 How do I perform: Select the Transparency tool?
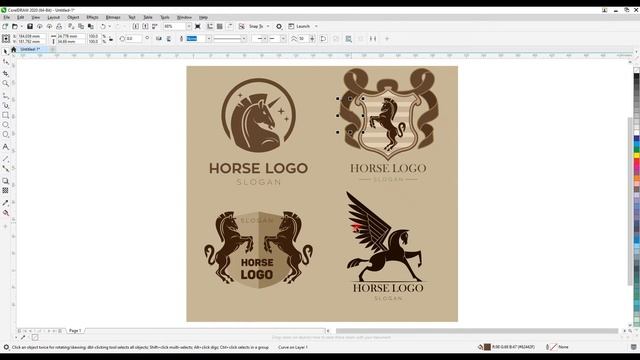pyautogui.click(x=5, y=191)
